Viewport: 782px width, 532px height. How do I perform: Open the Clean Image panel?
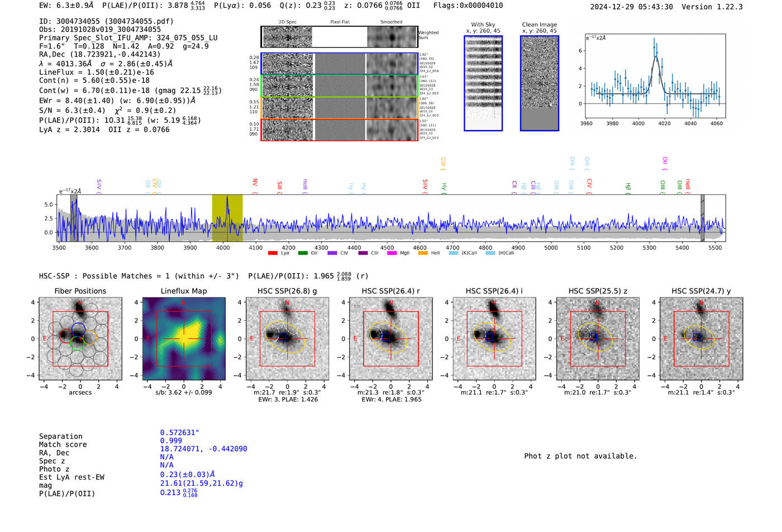540,83
